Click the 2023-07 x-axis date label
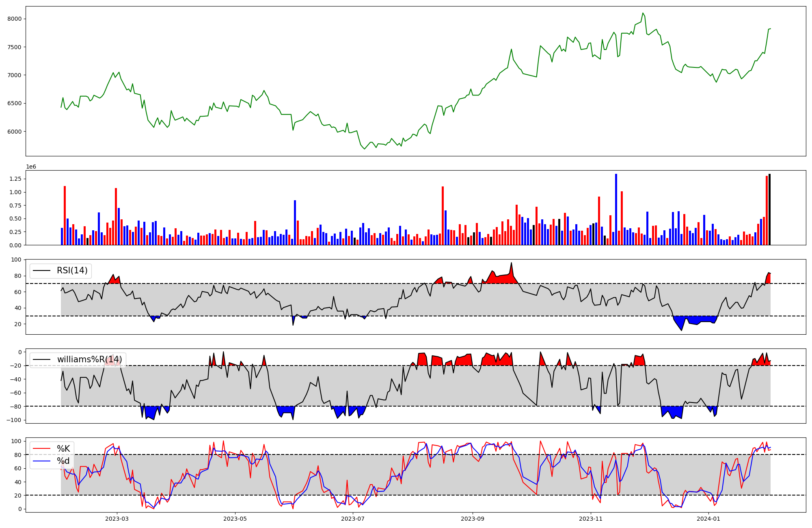The width and height of the screenshot is (812, 528). [x=353, y=519]
